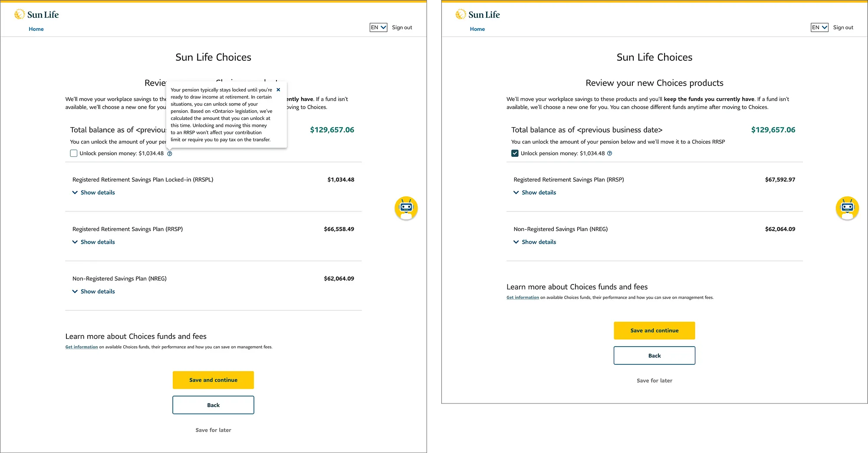Click the Sun Life logo on left page
Screen dimensions: 868x453
click(36, 13)
